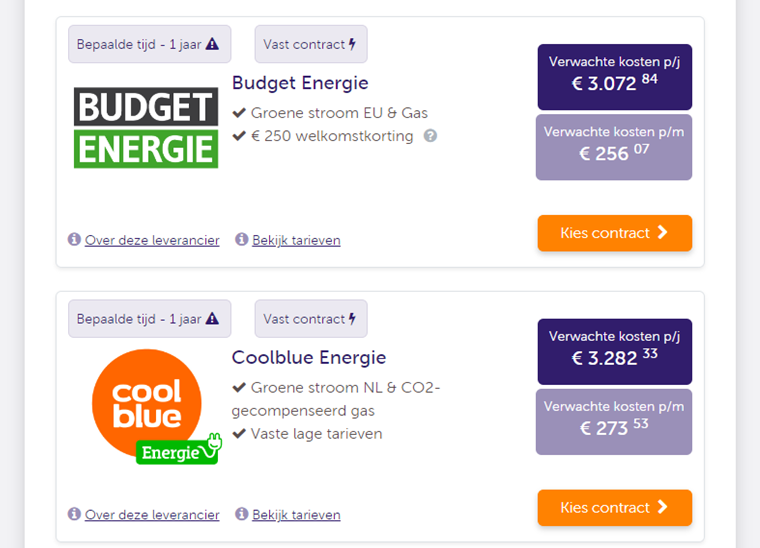Click info icon beside Budget Energie's 'Bekijk tarieven'
The height and width of the screenshot is (548, 760).
click(241, 239)
